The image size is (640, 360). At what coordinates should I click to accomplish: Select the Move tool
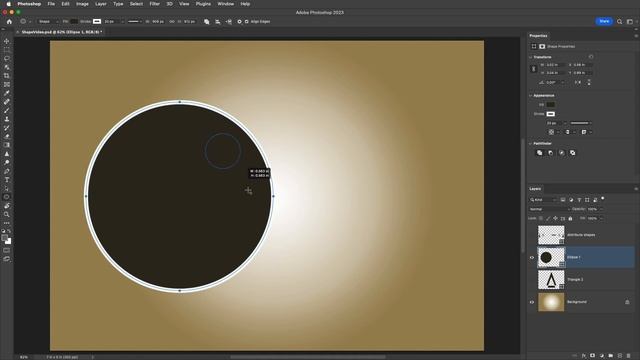pos(7,41)
